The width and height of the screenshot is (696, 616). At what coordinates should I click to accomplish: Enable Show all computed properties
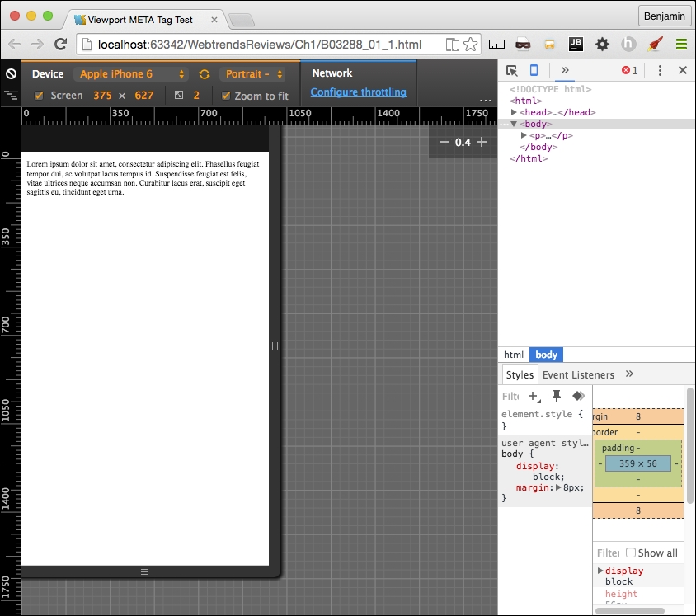pyautogui.click(x=629, y=553)
